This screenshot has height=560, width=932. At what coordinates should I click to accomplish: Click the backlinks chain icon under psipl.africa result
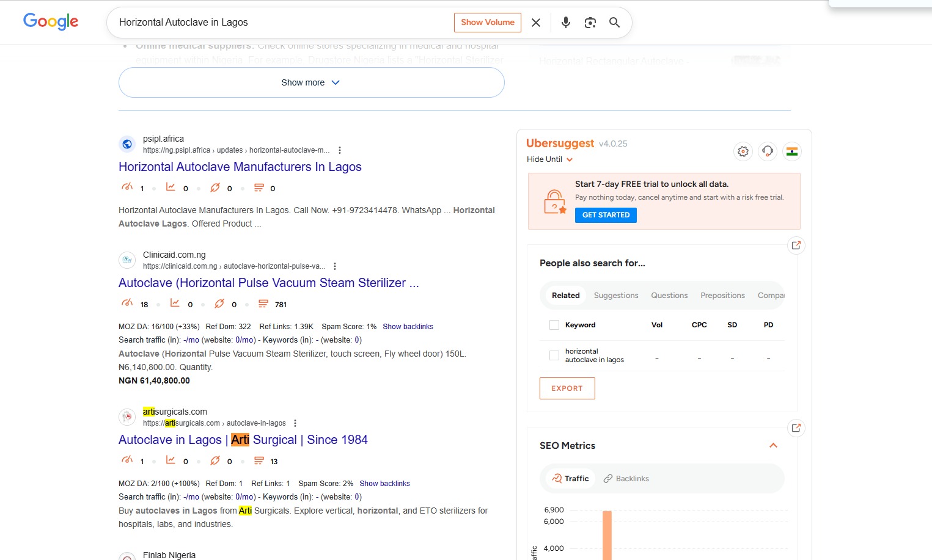(215, 187)
